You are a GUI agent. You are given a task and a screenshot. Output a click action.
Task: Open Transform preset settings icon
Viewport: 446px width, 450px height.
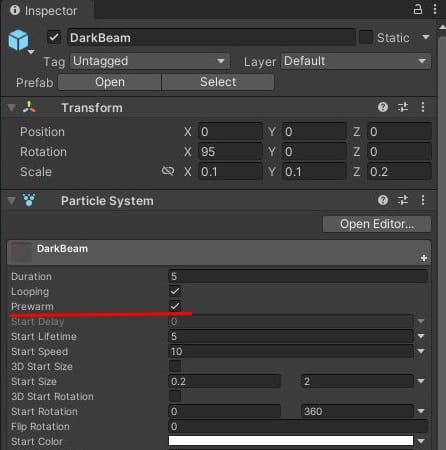tap(403, 107)
